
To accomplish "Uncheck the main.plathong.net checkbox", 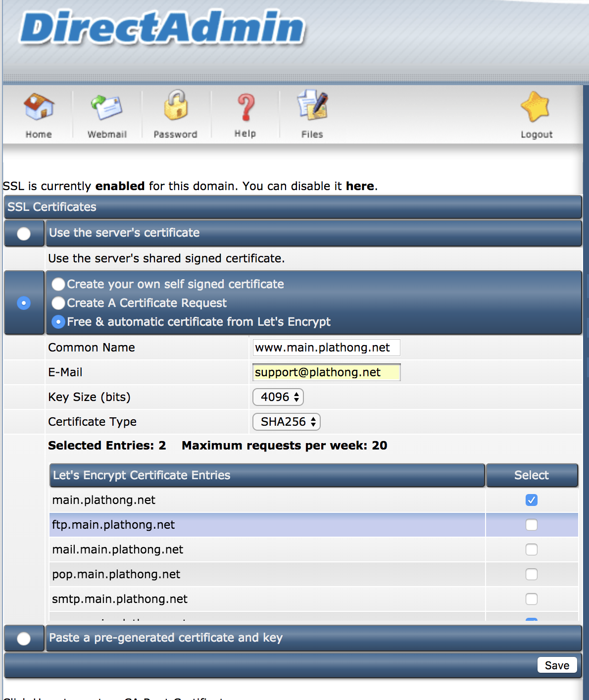I will [532, 500].
